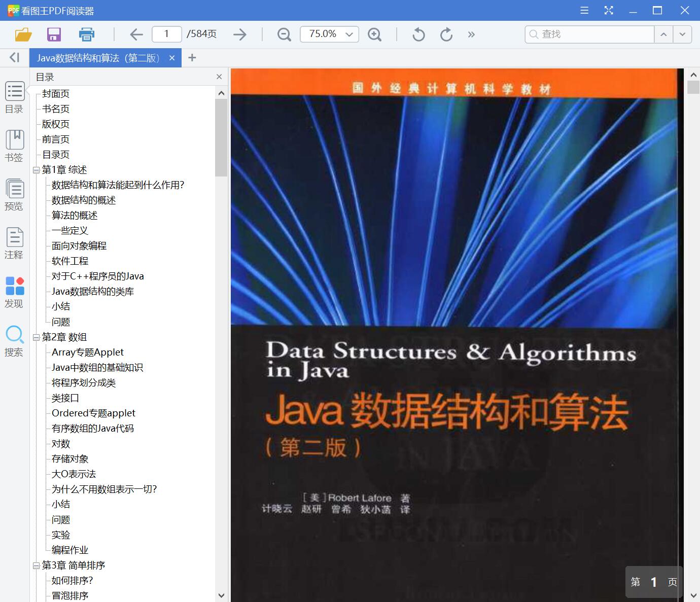Open outline entry Java中数组的基础知识
The height and width of the screenshot is (602, 700).
click(x=97, y=368)
